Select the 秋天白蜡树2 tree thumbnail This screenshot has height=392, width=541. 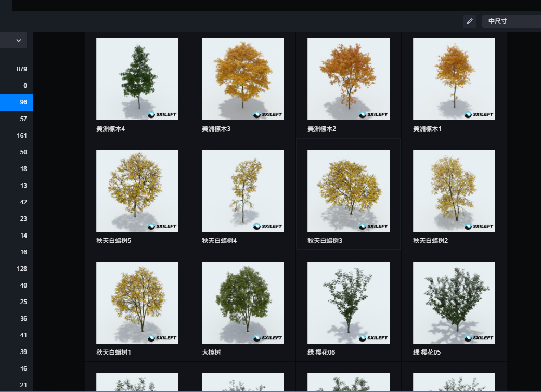click(x=454, y=191)
